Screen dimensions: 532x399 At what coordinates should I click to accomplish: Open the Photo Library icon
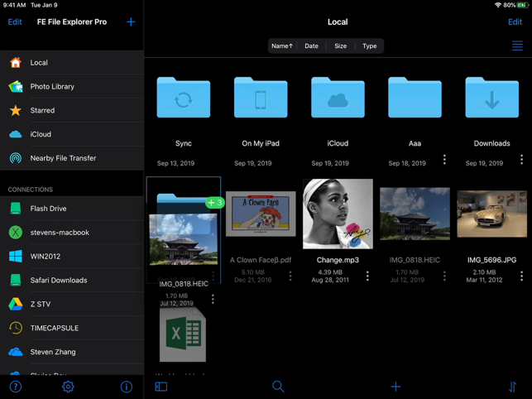16,87
